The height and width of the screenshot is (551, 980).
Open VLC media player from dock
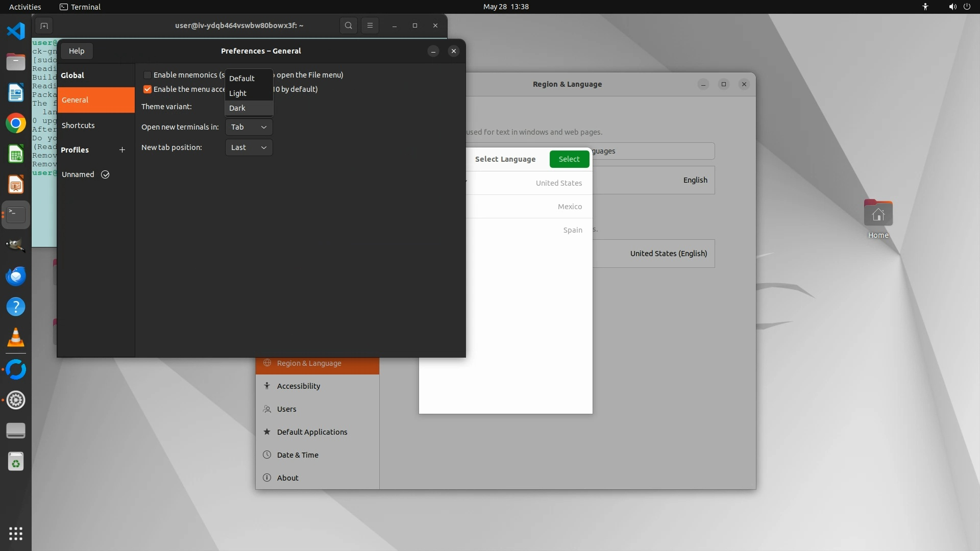tap(16, 337)
